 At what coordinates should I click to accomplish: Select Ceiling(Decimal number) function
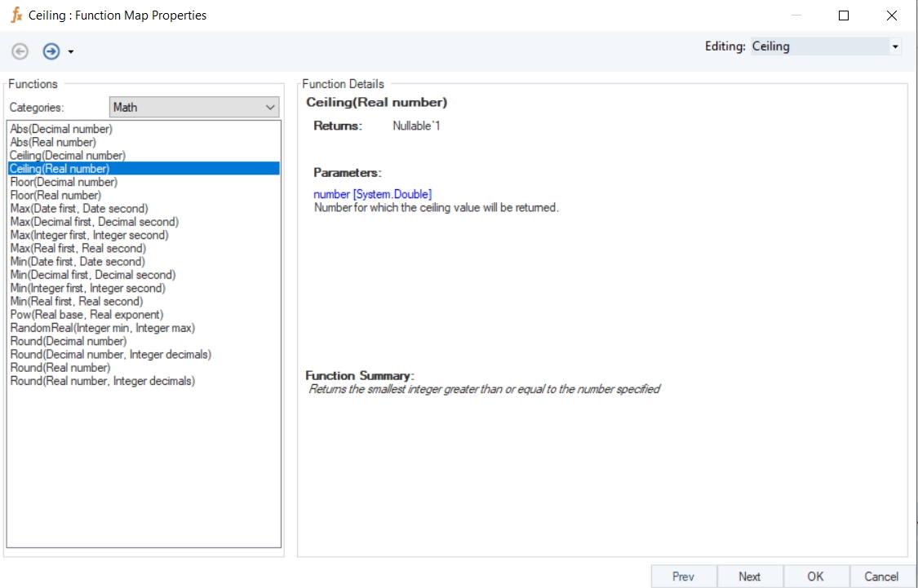point(68,155)
